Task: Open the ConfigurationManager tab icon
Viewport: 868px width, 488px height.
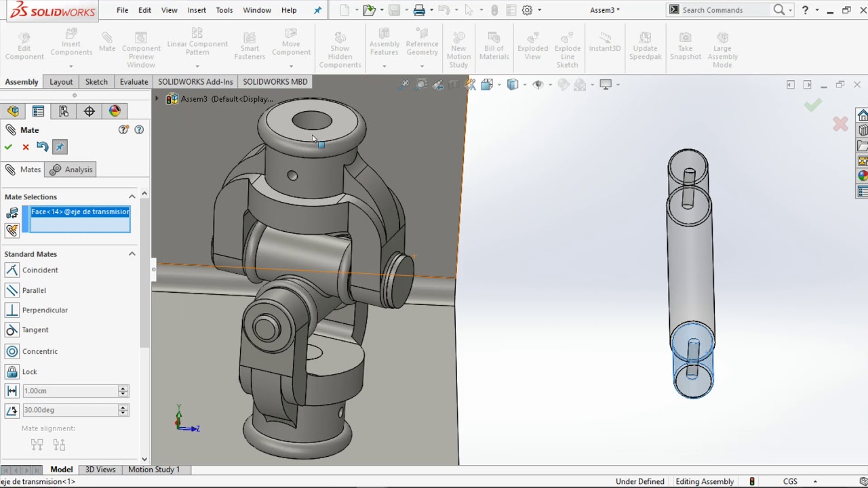Action: coord(64,111)
